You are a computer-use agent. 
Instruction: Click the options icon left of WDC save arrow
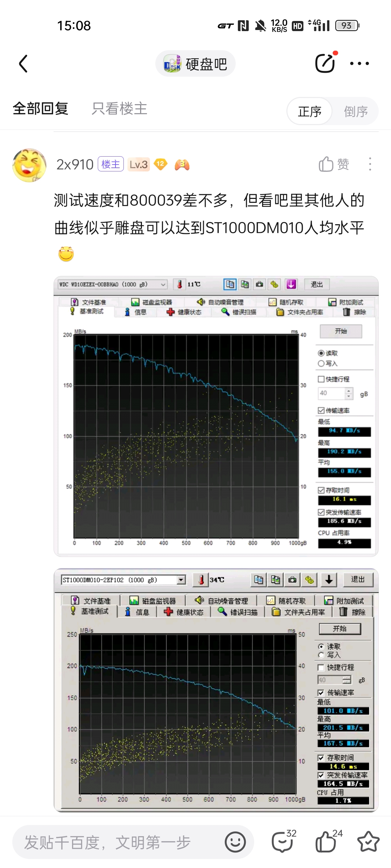tap(275, 284)
